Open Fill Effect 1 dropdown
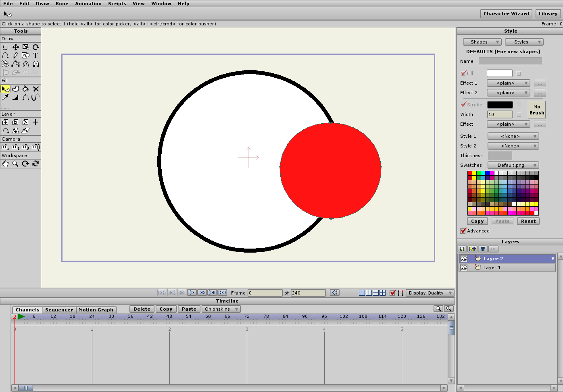This screenshot has width=563, height=392. [508, 83]
